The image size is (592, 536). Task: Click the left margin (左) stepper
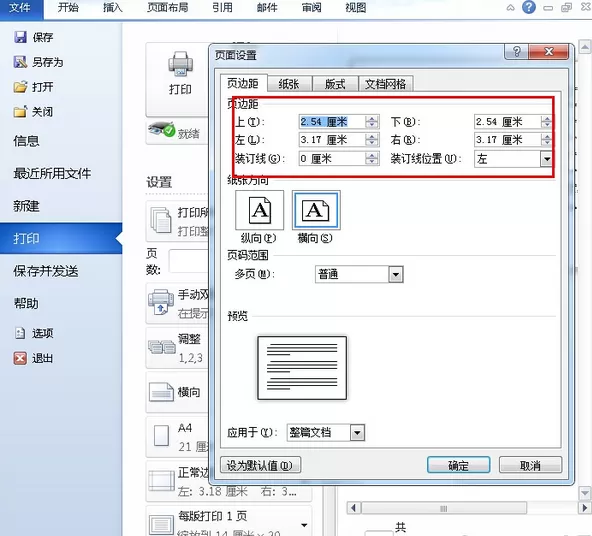[x=372, y=140]
